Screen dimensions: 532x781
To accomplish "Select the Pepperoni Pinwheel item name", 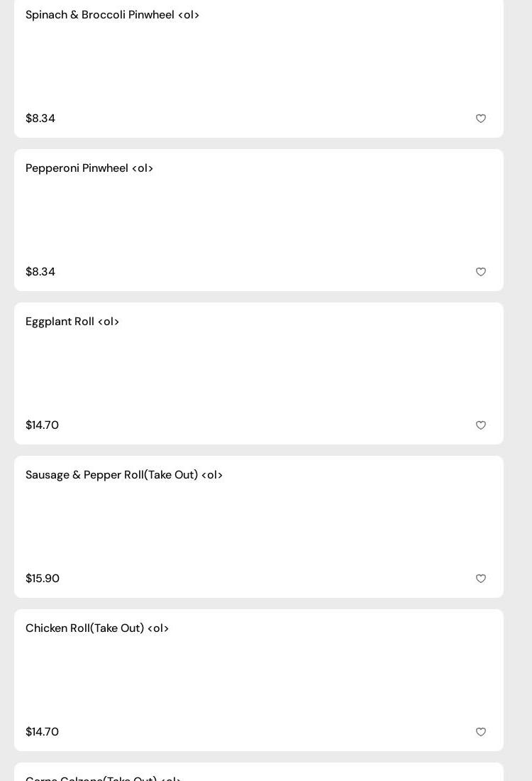I will (x=89, y=168).
